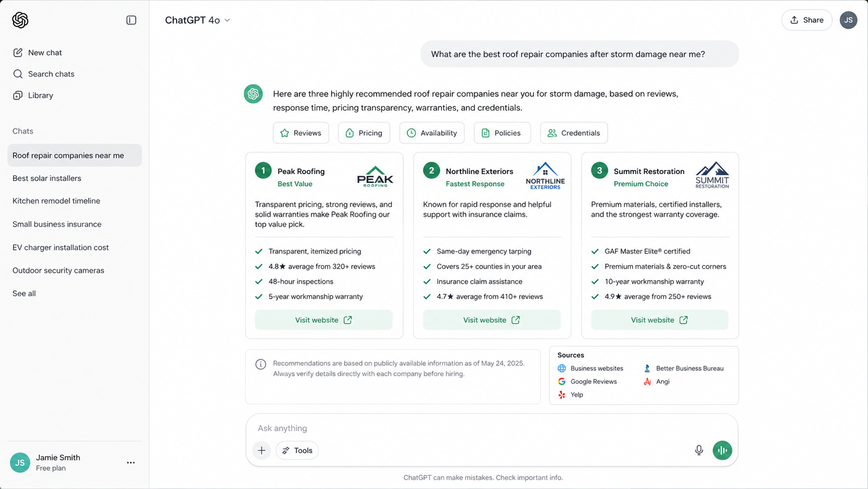
Task: Click the Ask anything input field
Action: pyautogui.click(x=492, y=428)
